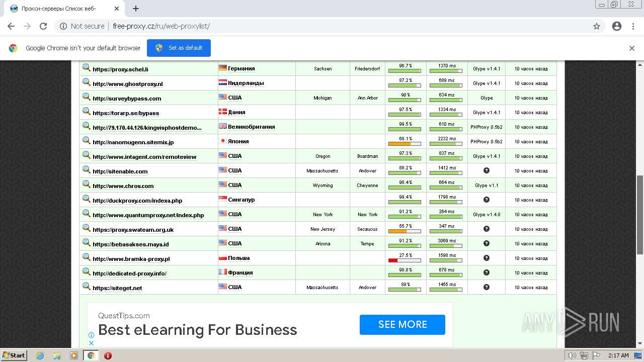Open https://proxy.schel.li link
The width and height of the screenshot is (644, 362).
(x=120, y=69)
